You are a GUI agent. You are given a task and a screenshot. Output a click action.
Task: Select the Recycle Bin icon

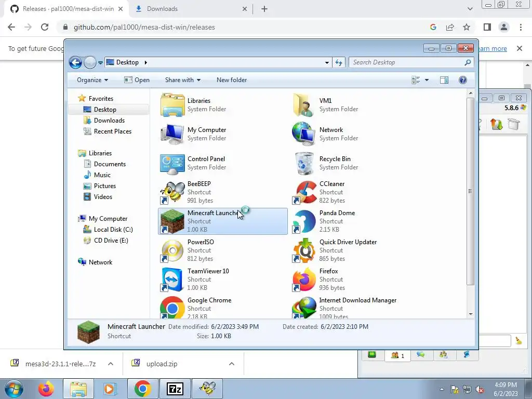click(304, 163)
